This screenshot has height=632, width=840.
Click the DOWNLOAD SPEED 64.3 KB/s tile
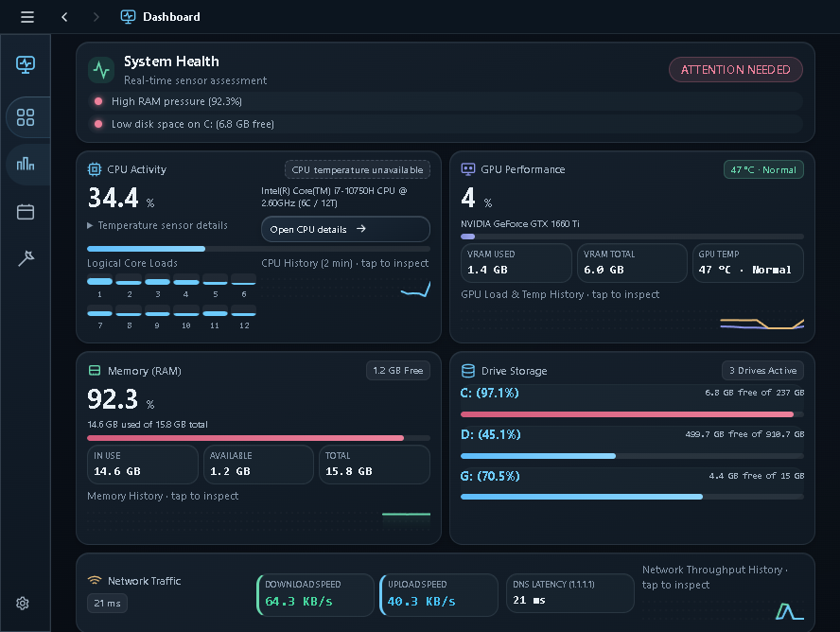pos(316,594)
